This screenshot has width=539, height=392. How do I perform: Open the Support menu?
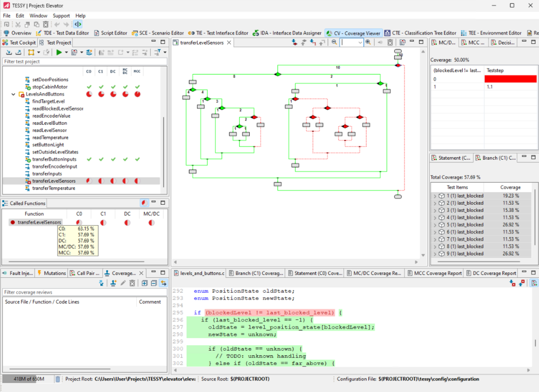[x=61, y=16]
